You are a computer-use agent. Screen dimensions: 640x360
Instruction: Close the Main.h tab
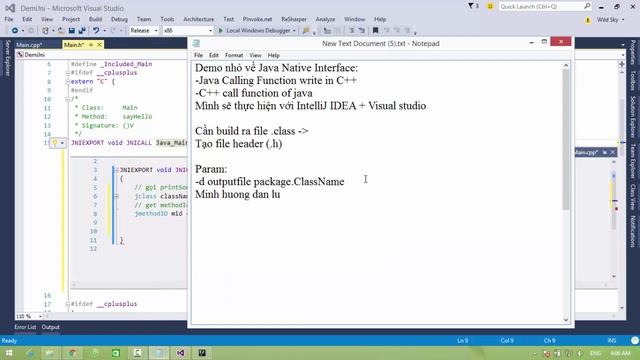99,44
